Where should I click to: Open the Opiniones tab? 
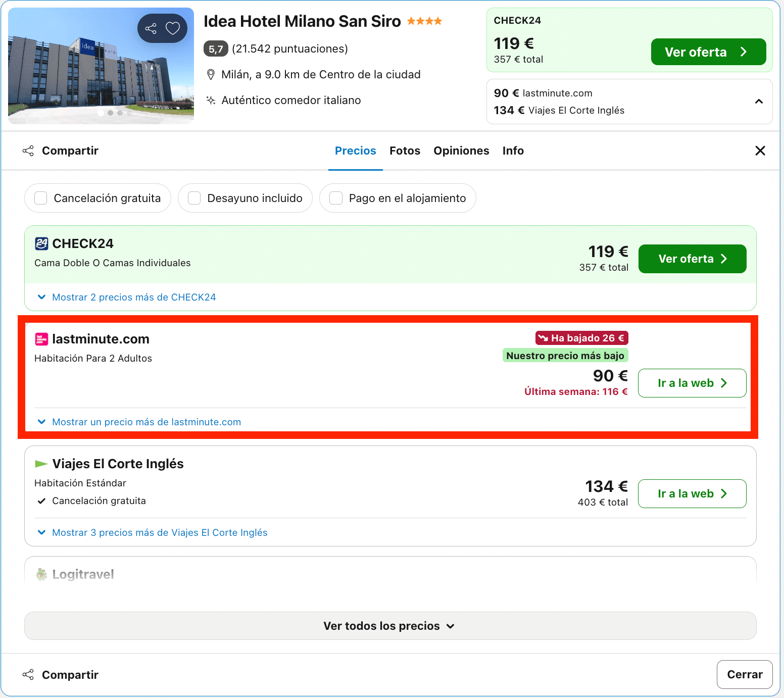[461, 151]
